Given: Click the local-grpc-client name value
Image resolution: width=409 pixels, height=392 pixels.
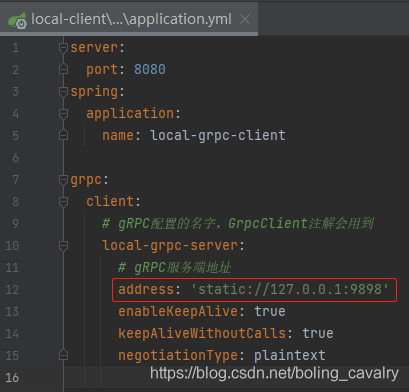Looking at the screenshot, I should pyautogui.click(x=218, y=136).
